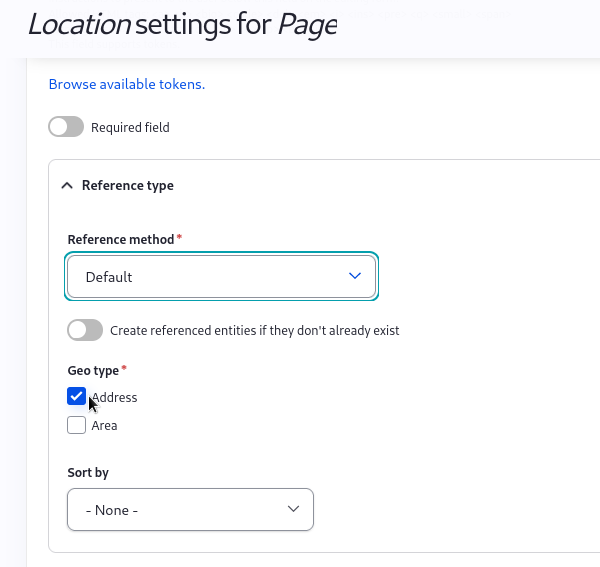
Task: Click the Location settings for Page heading
Action: pyautogui.click(x=183, y=24)
